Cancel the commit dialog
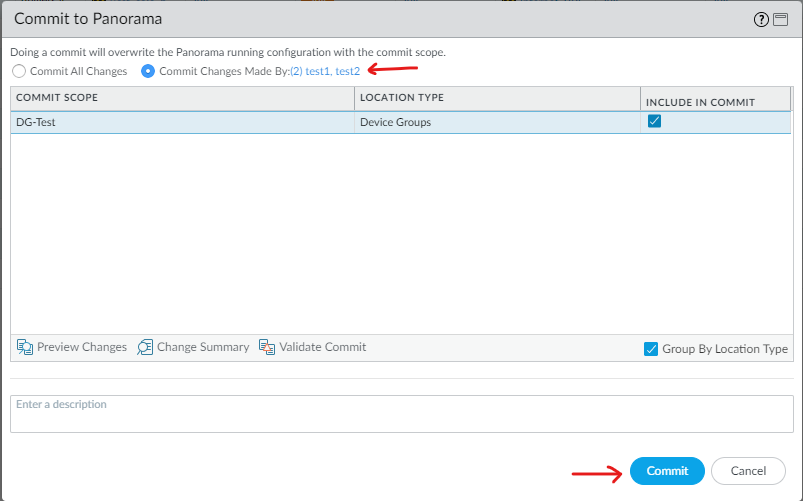 tap(748, 471)
